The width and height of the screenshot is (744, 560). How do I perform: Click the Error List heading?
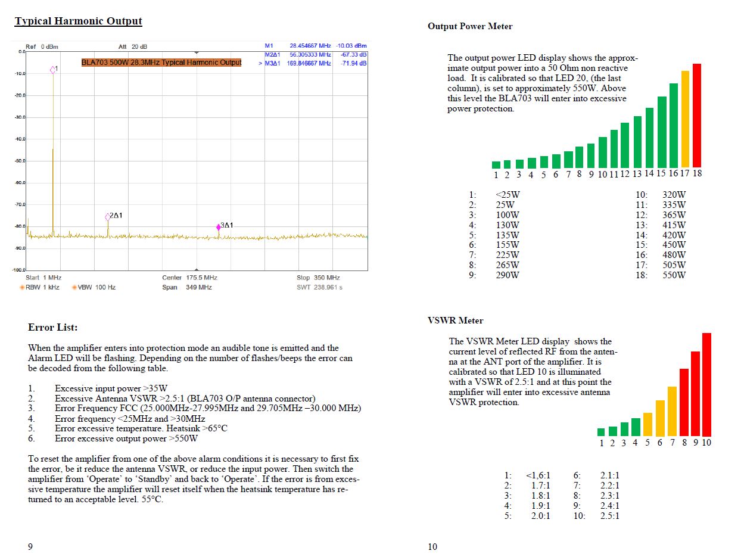tap(52, 328)
